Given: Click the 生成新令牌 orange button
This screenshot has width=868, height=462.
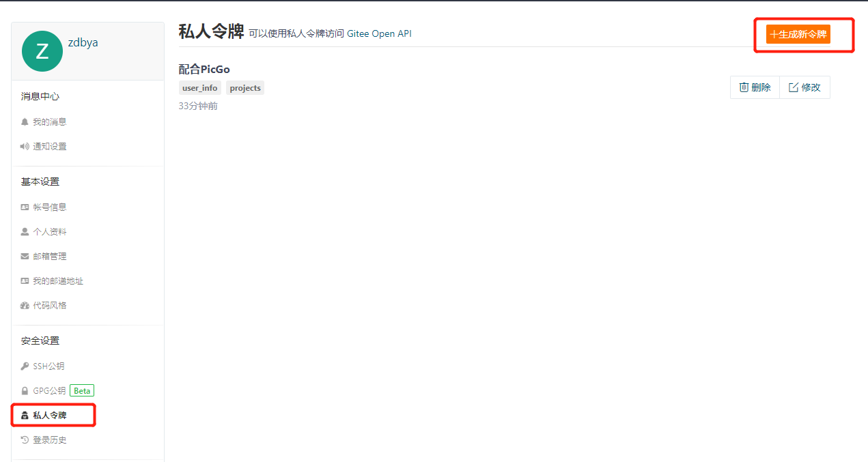Looking at the screenshot, I should pyautogui.click(x=798, y=34).
